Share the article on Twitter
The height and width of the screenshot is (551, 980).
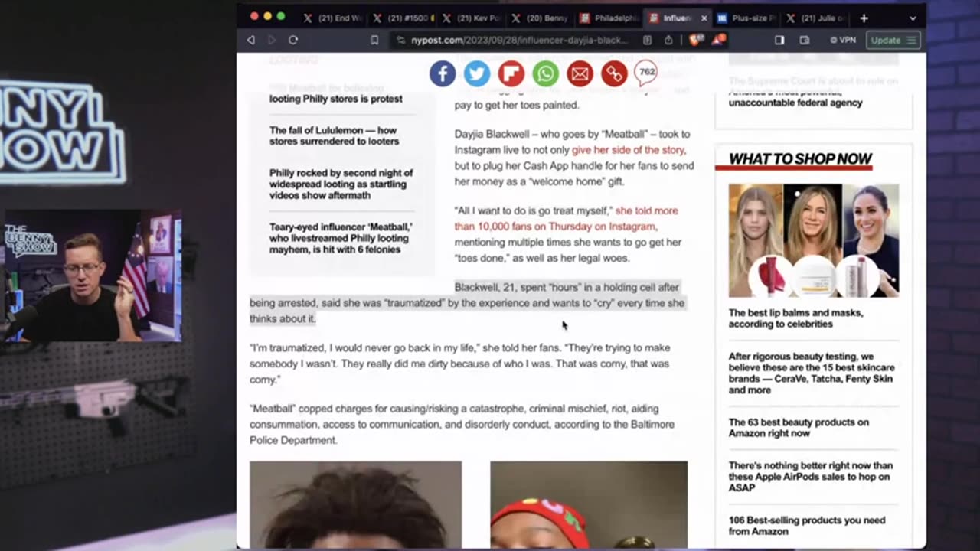point(476,73)
